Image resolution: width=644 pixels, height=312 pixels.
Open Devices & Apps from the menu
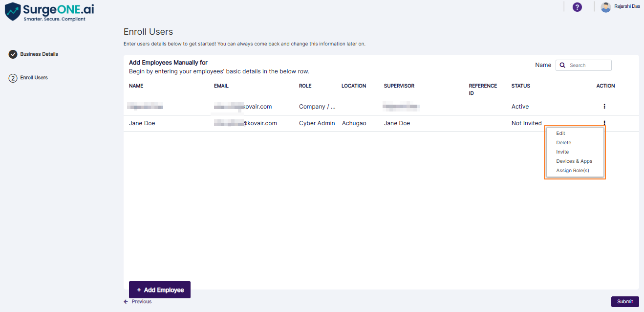coord(574,161)
